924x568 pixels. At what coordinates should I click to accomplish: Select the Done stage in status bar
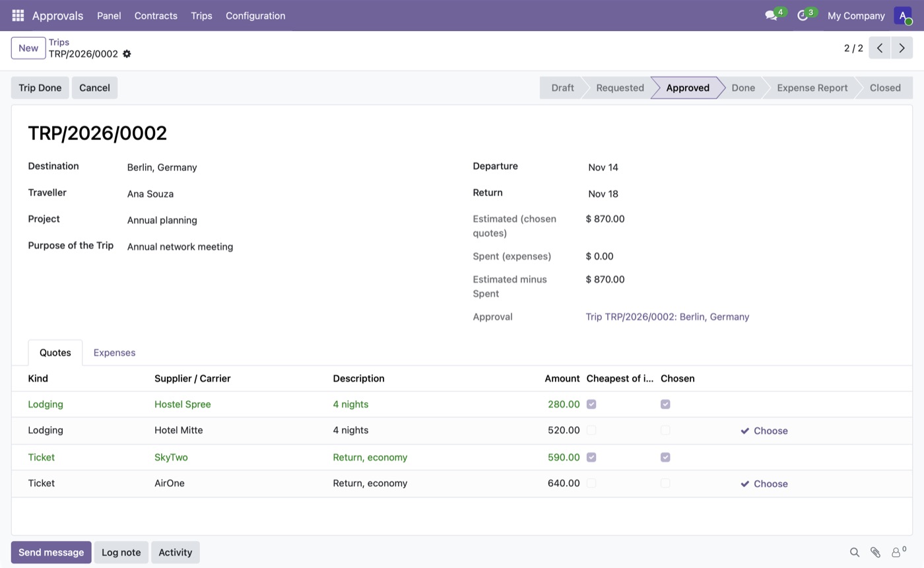[743, 88]
